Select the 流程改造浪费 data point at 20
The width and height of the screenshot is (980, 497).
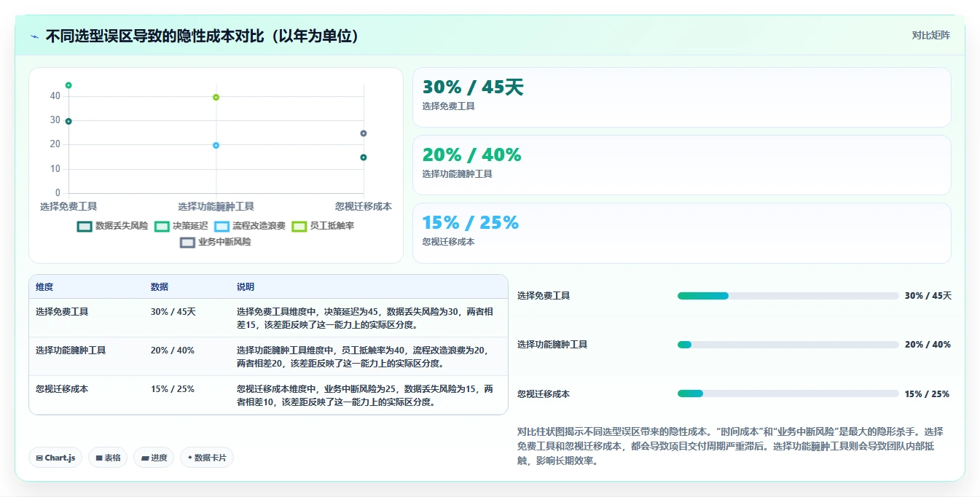pyautogui.click(x=216, y=146)
